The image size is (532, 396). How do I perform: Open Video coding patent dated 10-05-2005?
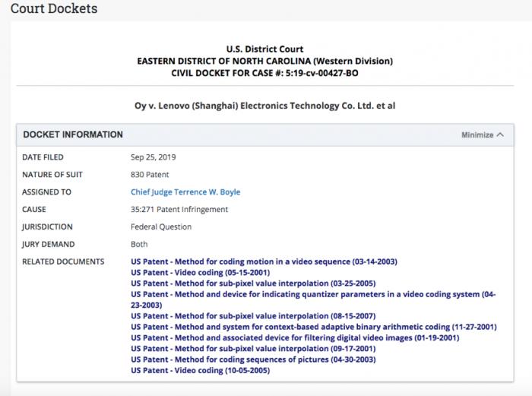pyautogui.click(x=201, y=370)
